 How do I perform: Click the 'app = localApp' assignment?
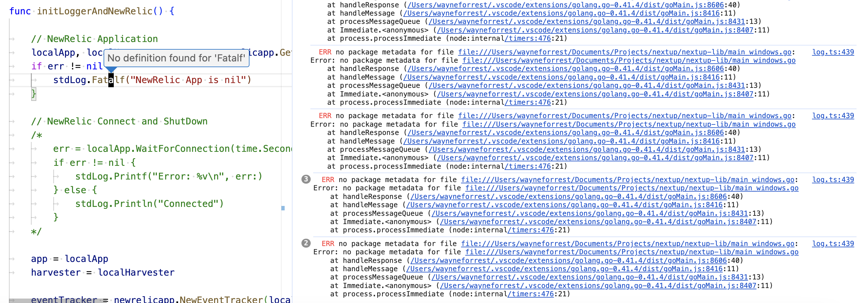(x=69, y=258)
